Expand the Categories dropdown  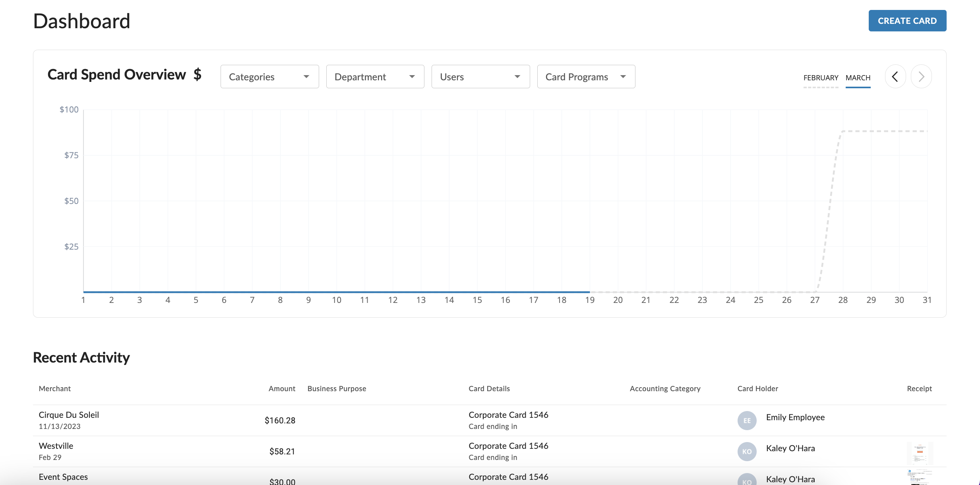pyautogui.click(x=269, y=77)
